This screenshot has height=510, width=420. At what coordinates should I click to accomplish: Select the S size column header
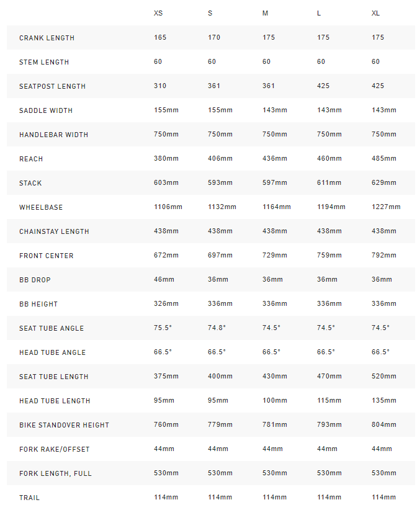[x=210, y=13]
